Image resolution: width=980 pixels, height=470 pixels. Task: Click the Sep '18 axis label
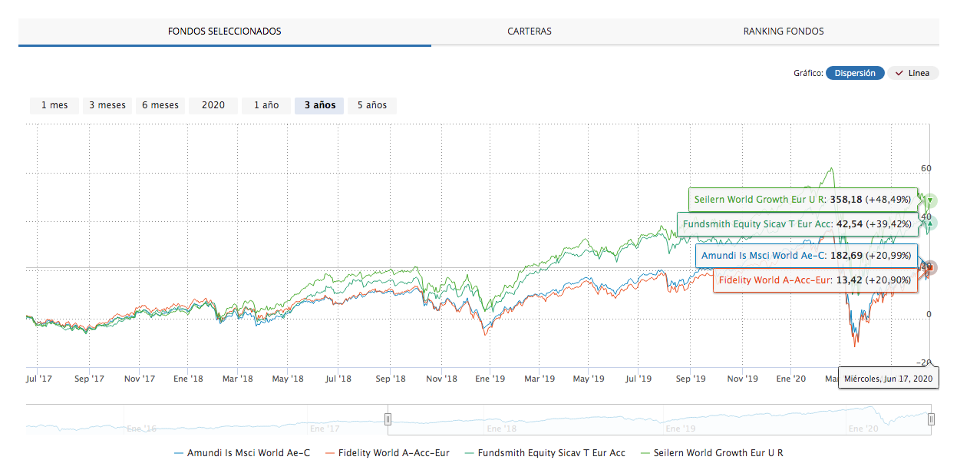tap(390, 379)
